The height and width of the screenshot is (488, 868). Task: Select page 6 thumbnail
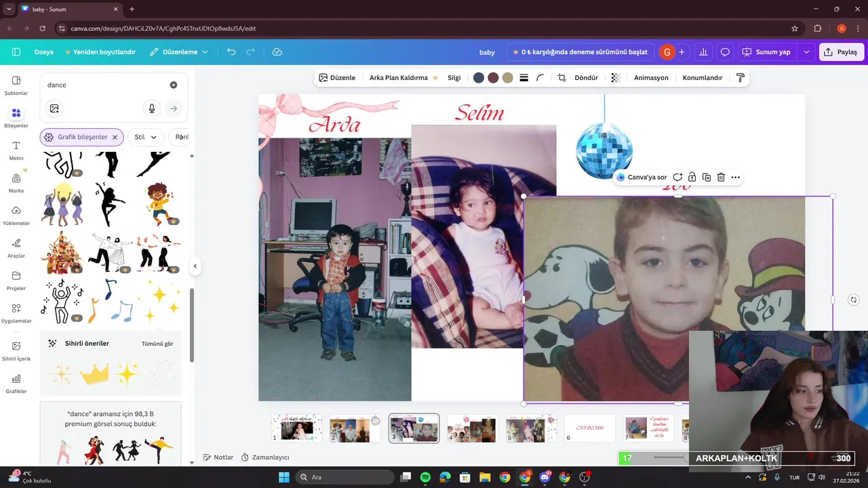pyautogui.click(x=590, y=428)
